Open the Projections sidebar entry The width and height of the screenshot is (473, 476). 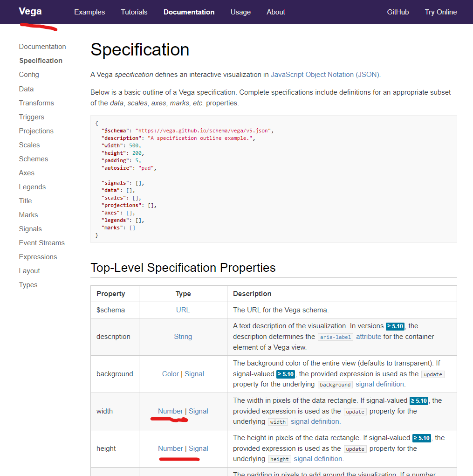(x=36, y=131)
